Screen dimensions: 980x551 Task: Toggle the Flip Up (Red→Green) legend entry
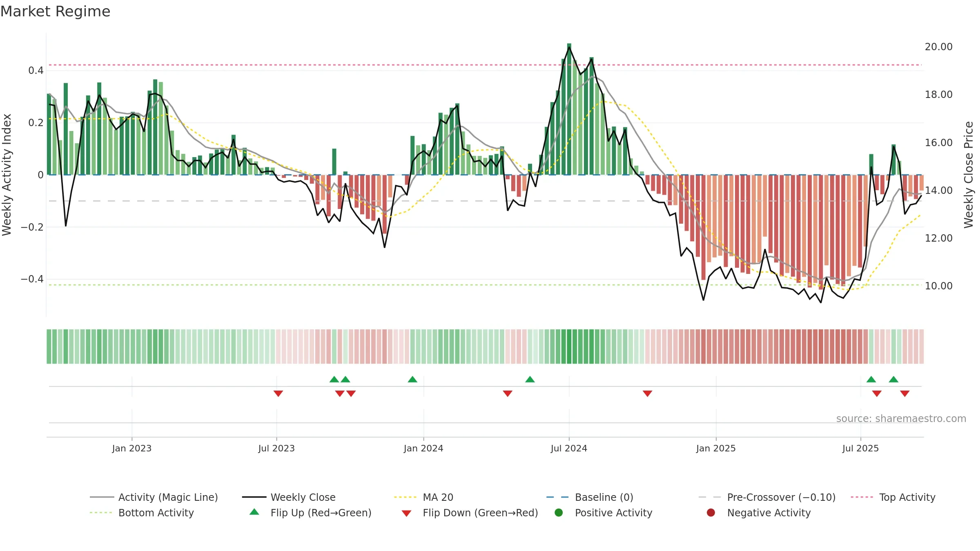click(x=310, y=513)
